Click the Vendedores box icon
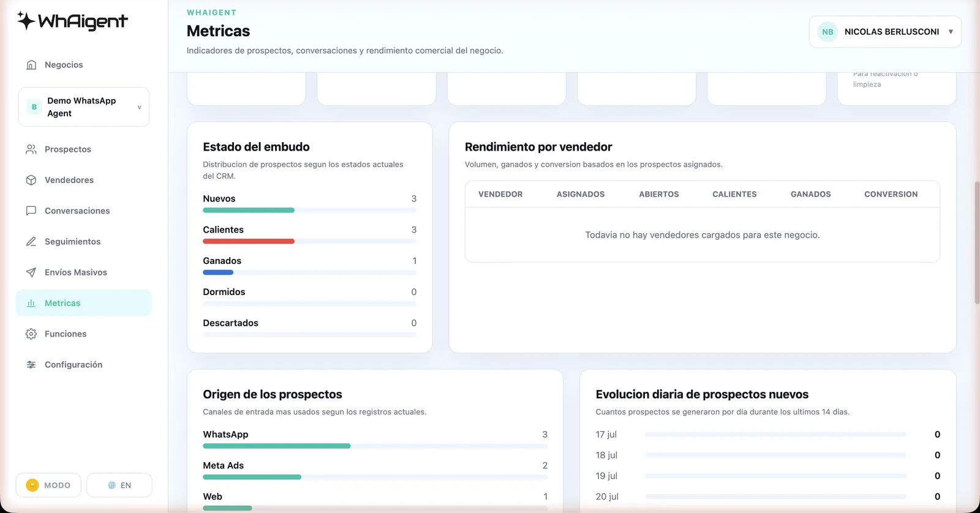980x513 pixels. tap(31, 180)
